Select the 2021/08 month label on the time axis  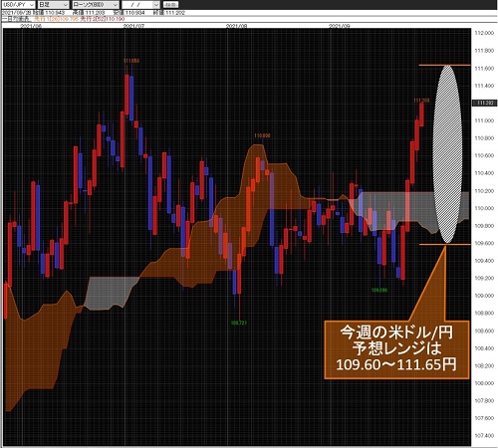[x=236, y=26]
